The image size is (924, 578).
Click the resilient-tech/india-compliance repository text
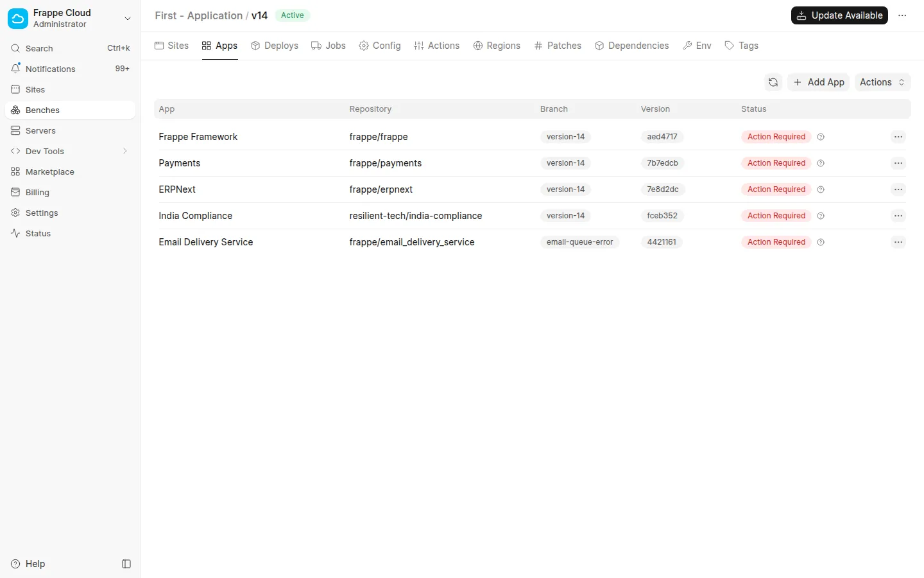pos(416,216)
